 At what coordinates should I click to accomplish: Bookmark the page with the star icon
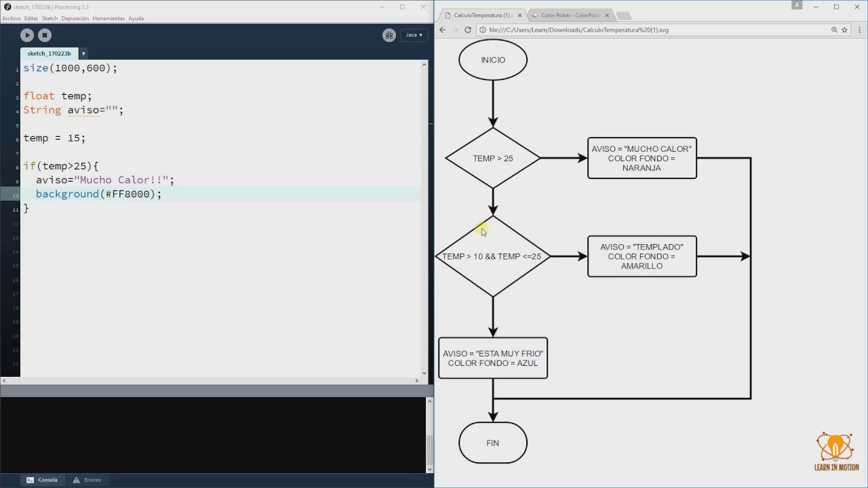point(845,30)
